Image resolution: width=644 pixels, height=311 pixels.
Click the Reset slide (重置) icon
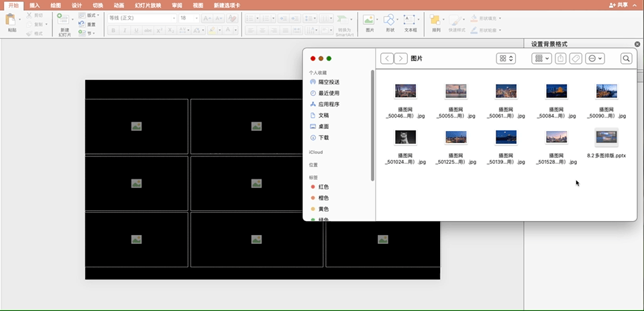(82, 24)
